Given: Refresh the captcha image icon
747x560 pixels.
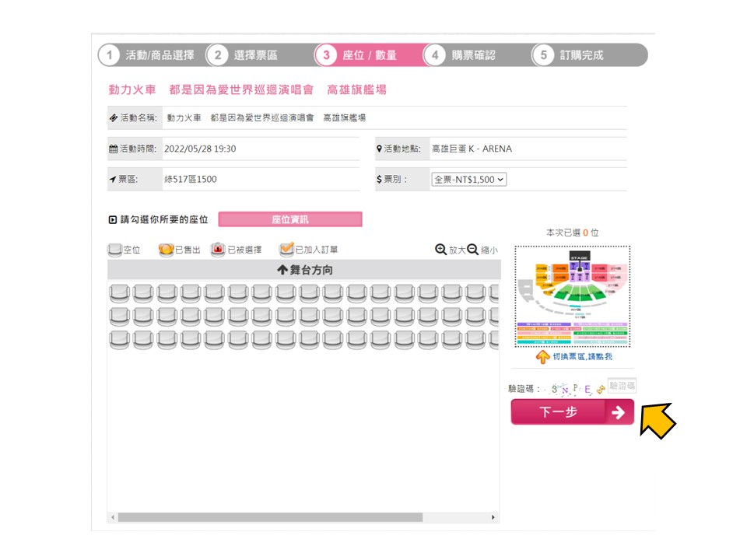Looking at the screenshot, I should pos(600,390).
